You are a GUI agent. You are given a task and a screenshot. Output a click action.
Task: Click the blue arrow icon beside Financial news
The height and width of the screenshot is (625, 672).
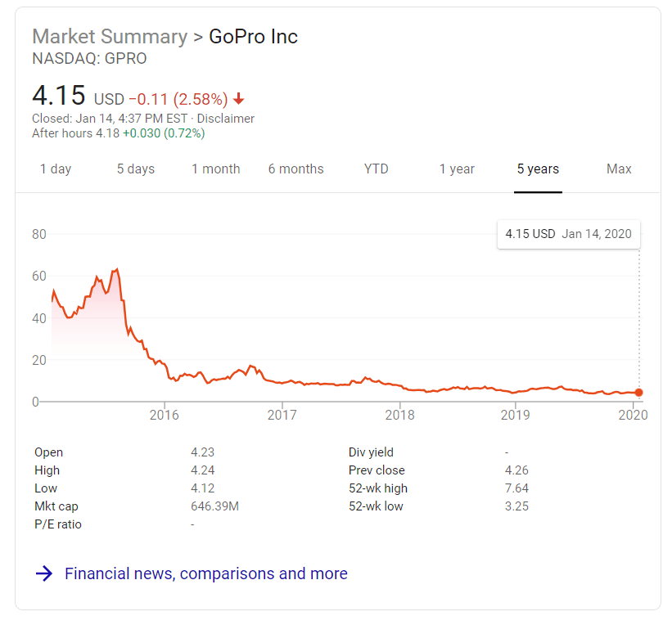pos(44,573)
